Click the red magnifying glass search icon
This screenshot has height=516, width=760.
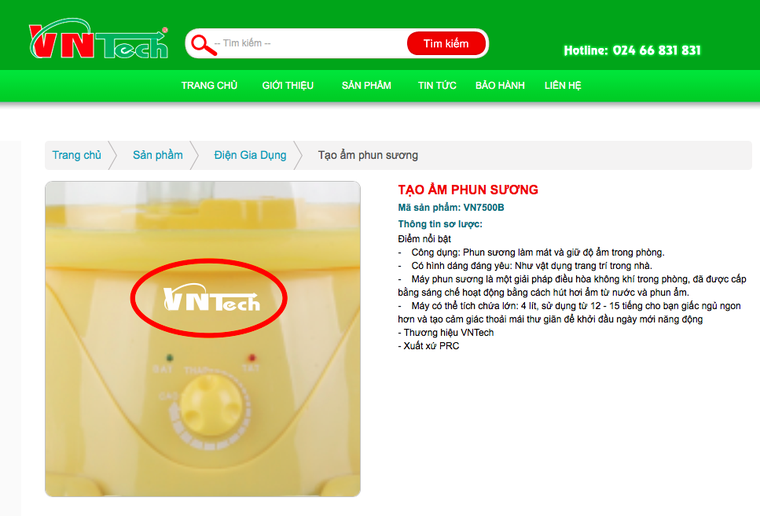click(203, 45)
